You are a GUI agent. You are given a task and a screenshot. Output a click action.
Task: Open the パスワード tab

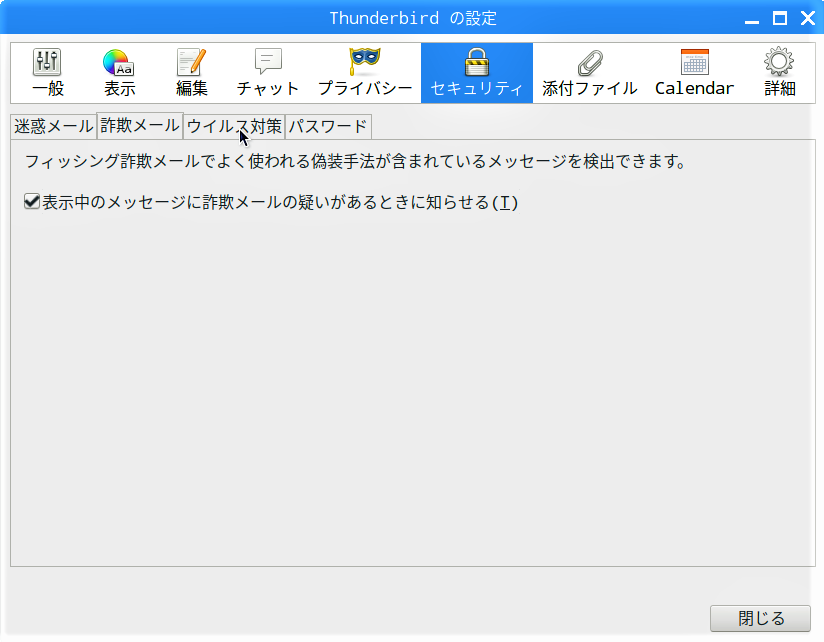pyautogui.click(x=328, y=127)
